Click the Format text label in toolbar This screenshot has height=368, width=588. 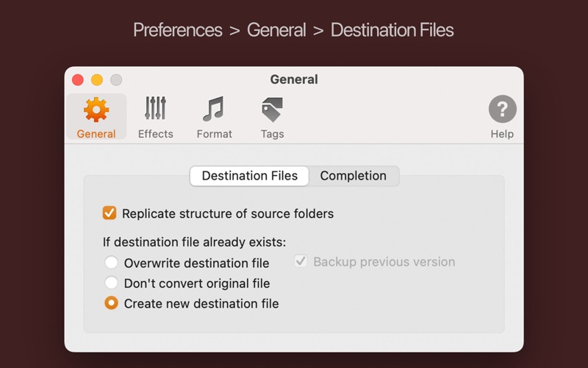(x=214, y=134)
